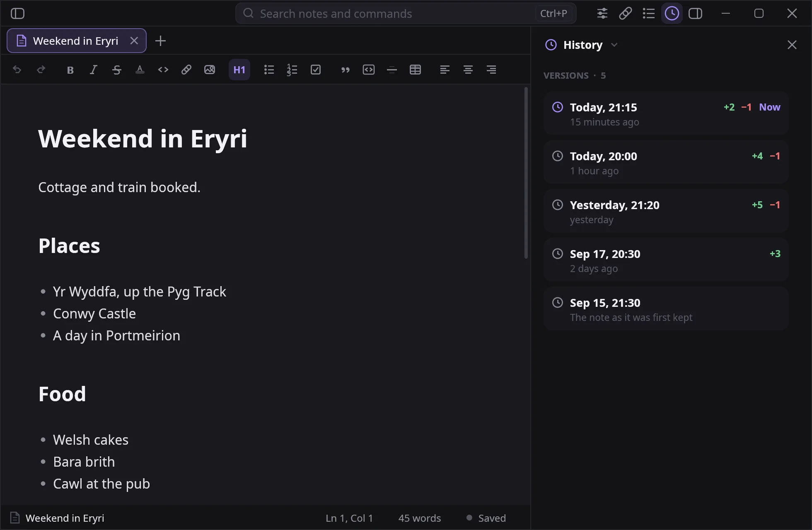
Task: Toggle strikethrough formatting
Action: tap(117, 70)
